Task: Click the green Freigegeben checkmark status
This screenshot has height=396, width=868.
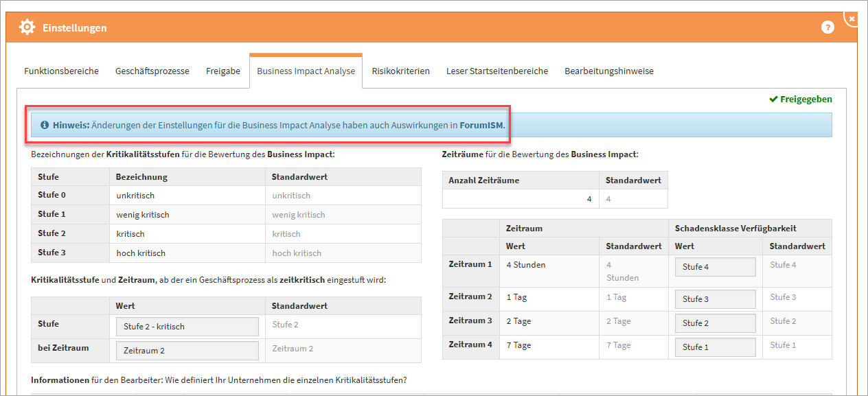Action: coord(800,100)
